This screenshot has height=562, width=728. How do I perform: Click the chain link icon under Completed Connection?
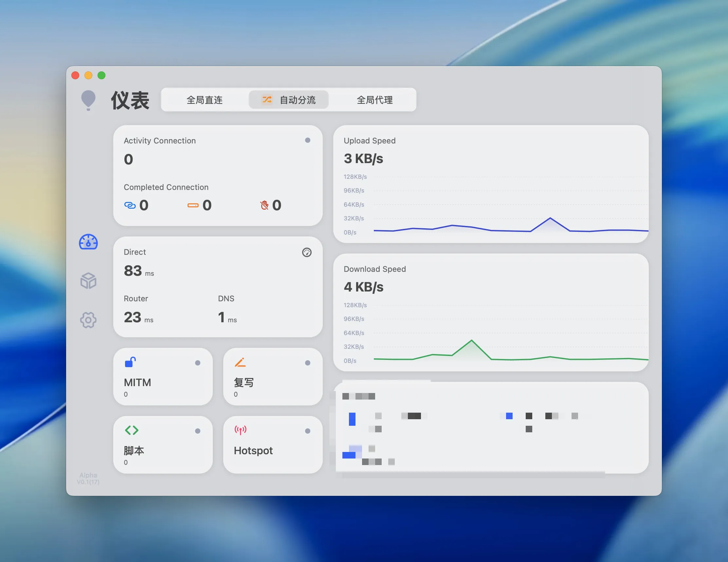pyautogui.click(x=130, y=205)
